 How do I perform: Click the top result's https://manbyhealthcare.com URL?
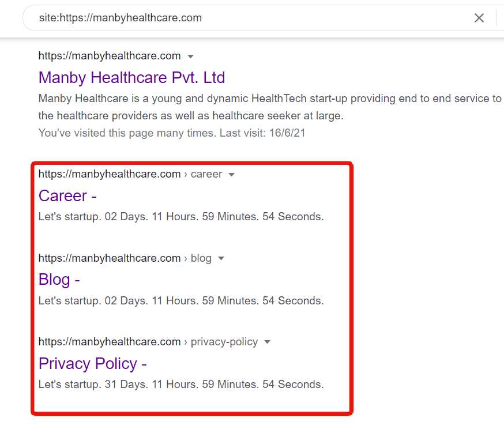(x=110, y=56)
